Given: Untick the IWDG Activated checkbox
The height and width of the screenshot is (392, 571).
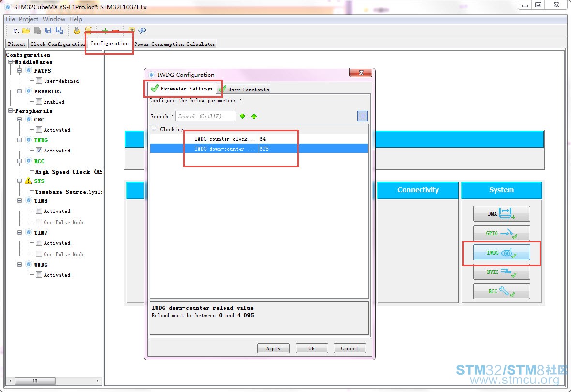Looking at the screenshot, I should [39, 151].
